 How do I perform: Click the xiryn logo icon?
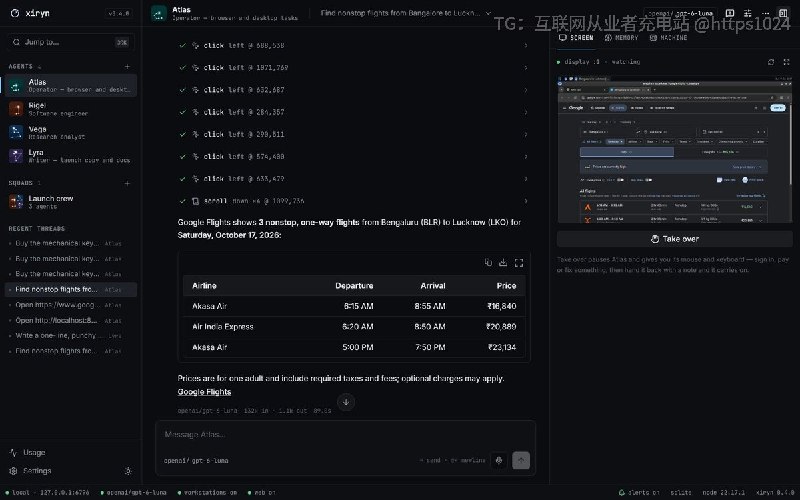[15, 13]
